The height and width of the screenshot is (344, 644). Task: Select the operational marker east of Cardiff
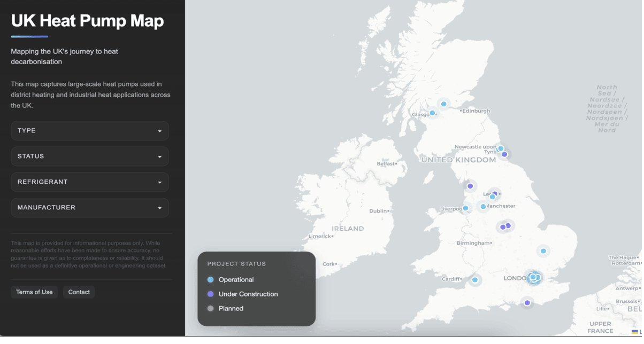(476, 280)
